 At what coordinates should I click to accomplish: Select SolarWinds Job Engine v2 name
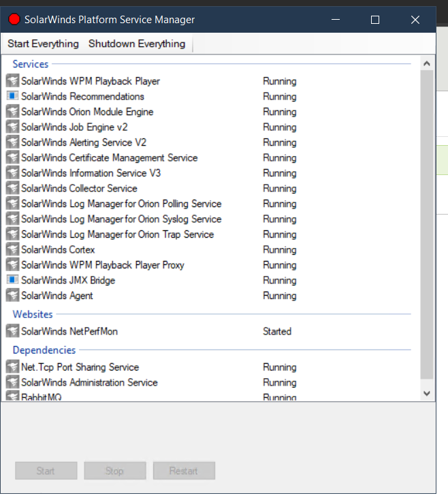(74, 127)
